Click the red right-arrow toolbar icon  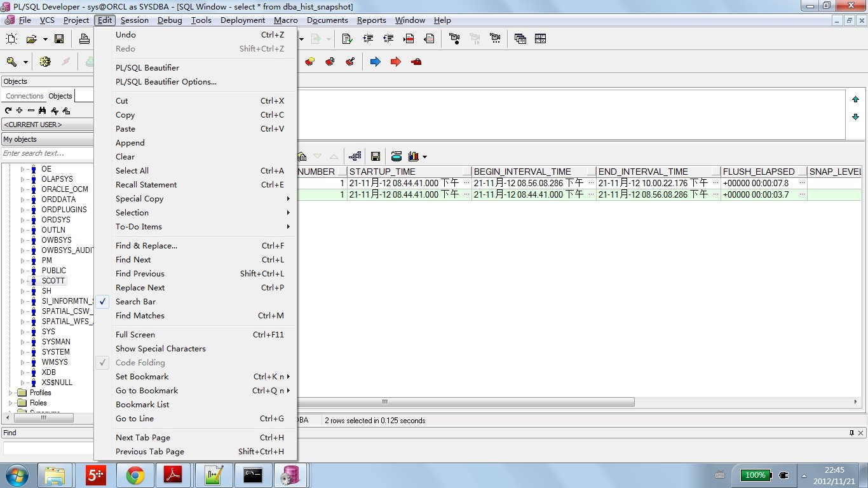tap(395, 62)
